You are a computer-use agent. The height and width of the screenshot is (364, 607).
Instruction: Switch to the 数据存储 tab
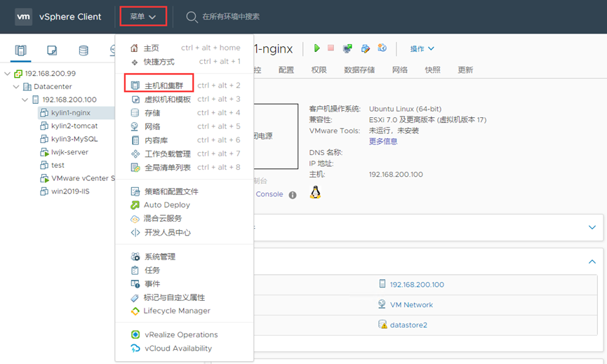point(359,70)
